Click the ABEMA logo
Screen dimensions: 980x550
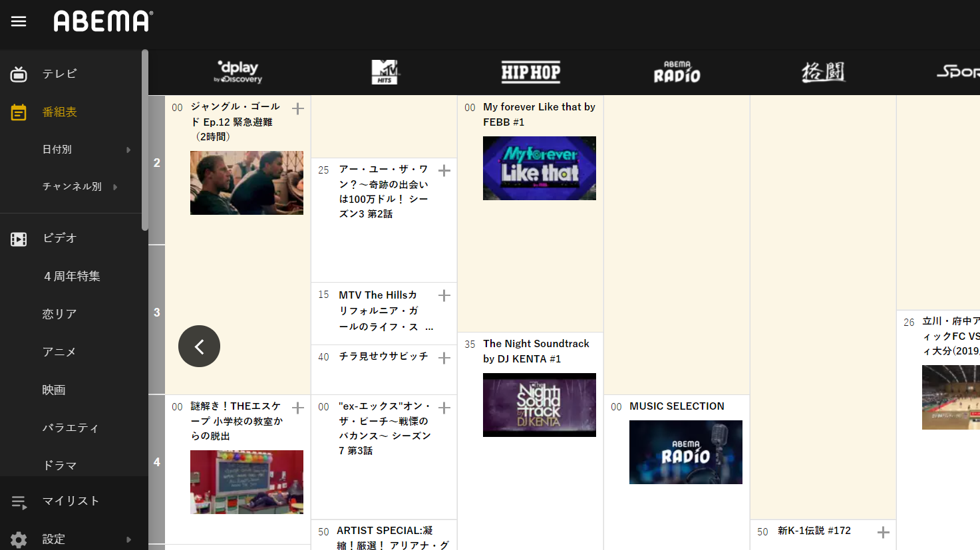point(103,21)
